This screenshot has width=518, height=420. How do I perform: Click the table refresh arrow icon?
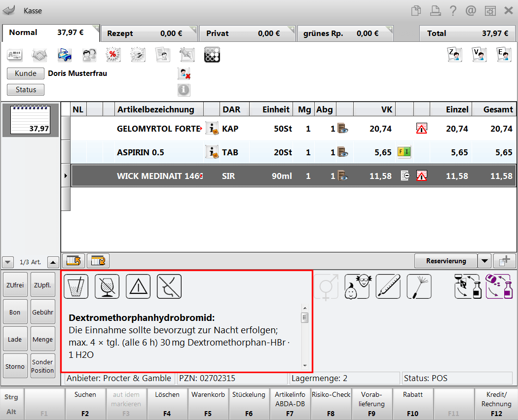coord(98,261)
